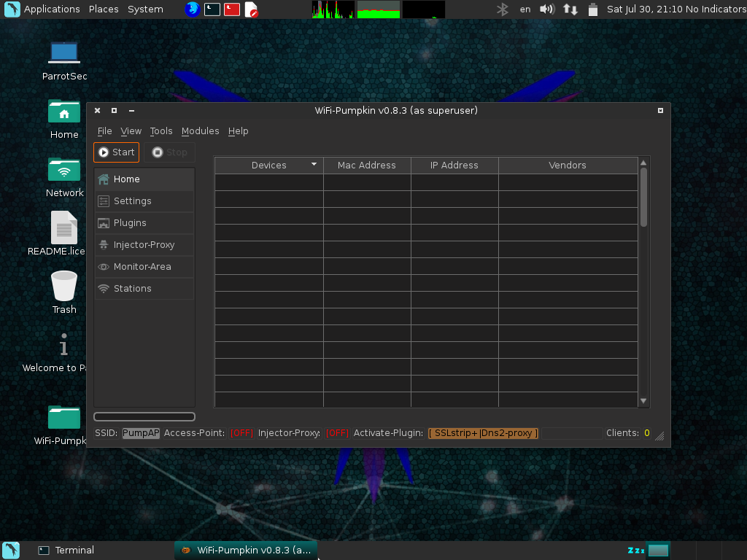Select the Home sidebar tab
Viewport: 747px width, 560px height.
144,179
